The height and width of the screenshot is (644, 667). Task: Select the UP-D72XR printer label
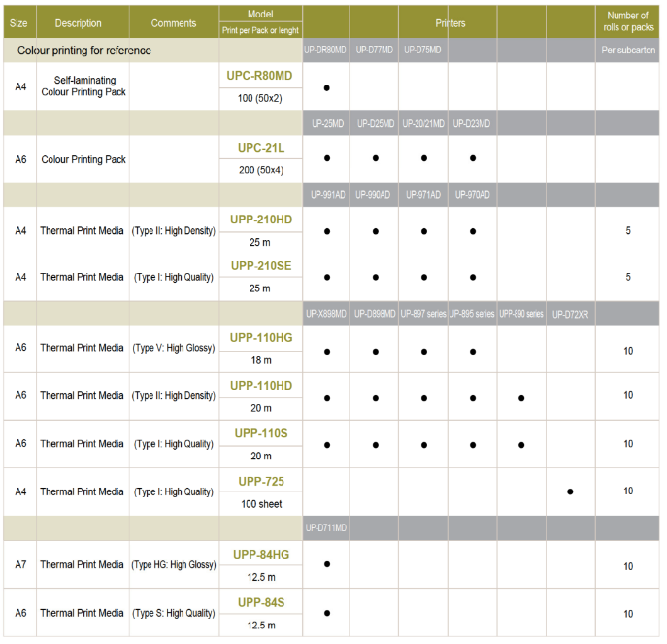[x=570, y=314]
